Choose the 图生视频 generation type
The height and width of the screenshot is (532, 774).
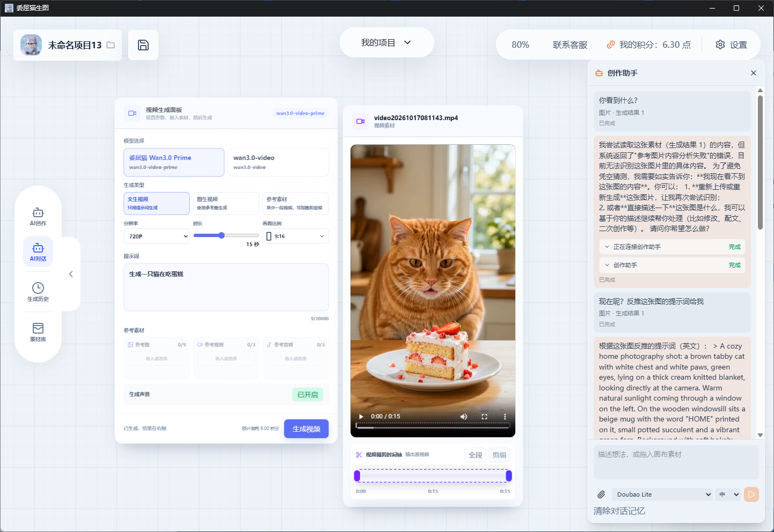pos(226,203)
